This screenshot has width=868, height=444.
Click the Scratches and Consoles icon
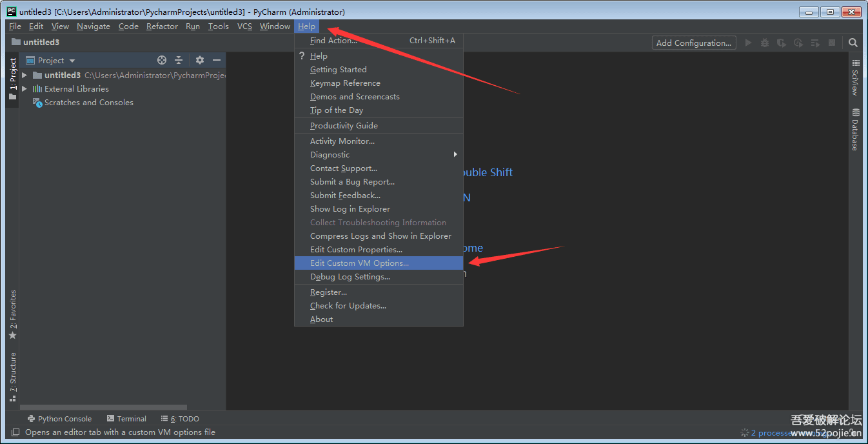coord(37,103)
